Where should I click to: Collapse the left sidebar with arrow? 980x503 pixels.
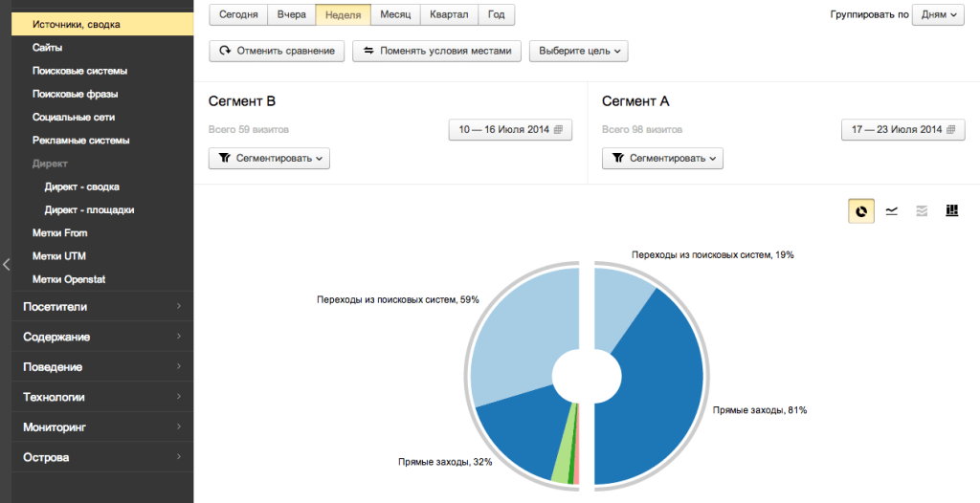point(7,265)
